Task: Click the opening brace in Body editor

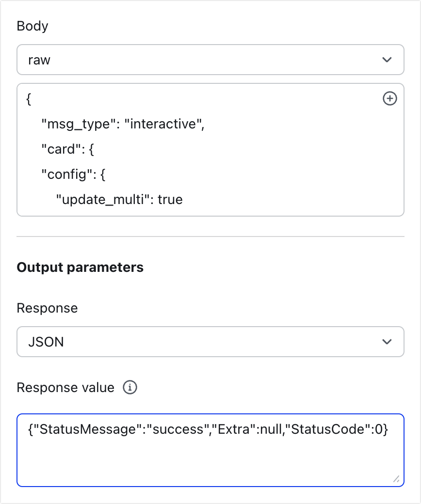Action: pyautogui.click(x=29, y=99)
